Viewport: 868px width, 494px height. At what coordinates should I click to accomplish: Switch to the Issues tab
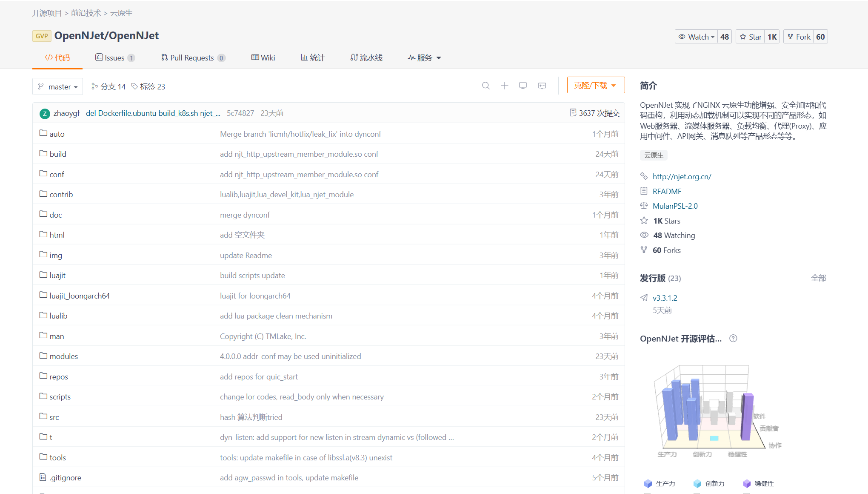coord(115,57)
